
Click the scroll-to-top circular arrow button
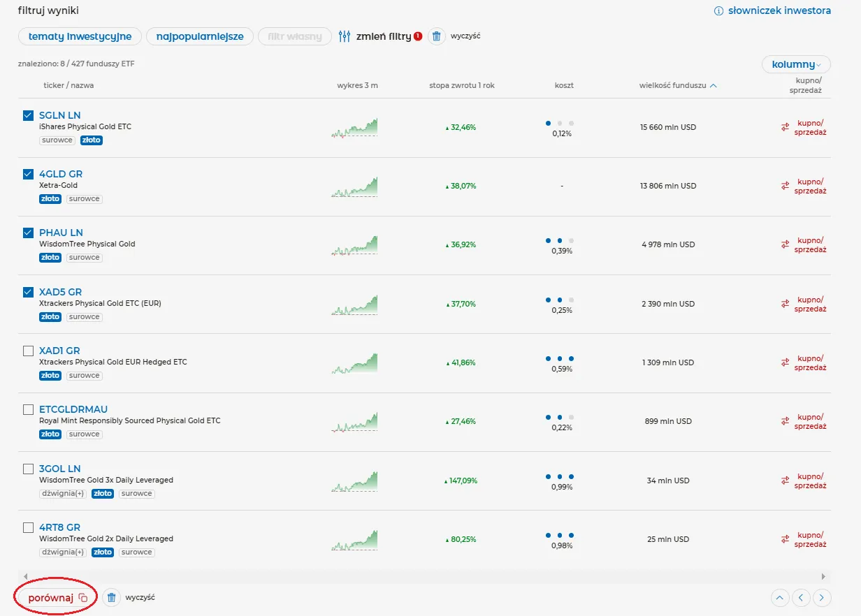click(x=780, y=598)
